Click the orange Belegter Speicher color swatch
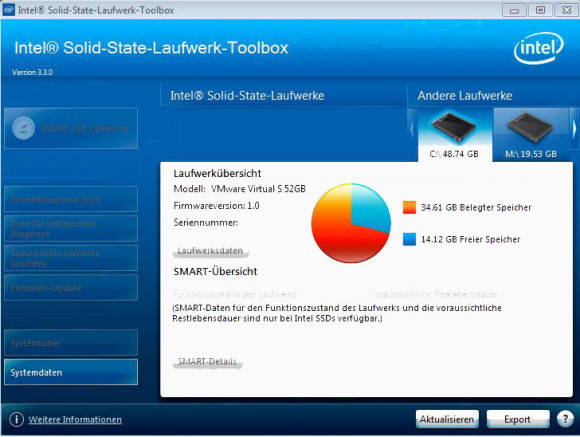The height and width of the screenshot is (437, 580). click(409, 207)
